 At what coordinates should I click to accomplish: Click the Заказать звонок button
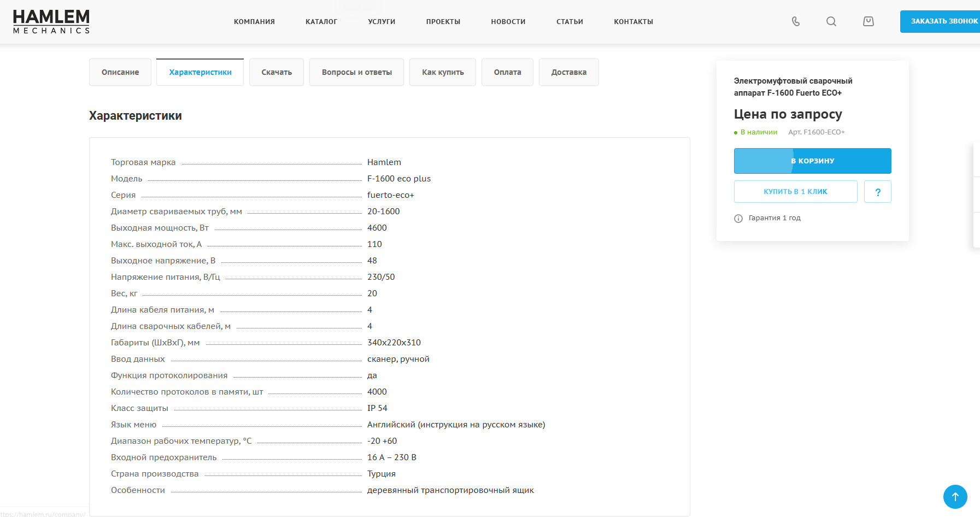point(940,21)
